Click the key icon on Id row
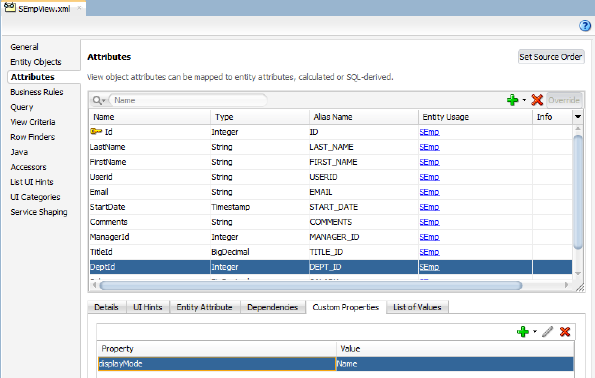Viewport: 595px width, 378px height. (96, 132)
